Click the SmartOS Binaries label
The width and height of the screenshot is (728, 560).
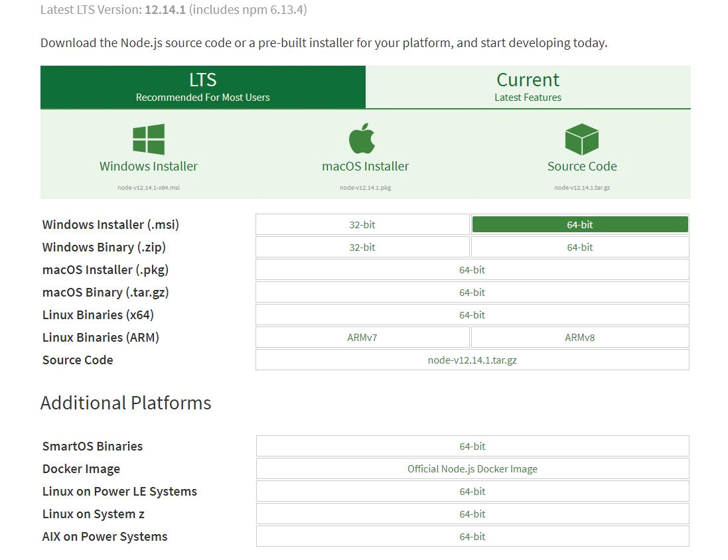pyautogui.click(x=92, y=447)
